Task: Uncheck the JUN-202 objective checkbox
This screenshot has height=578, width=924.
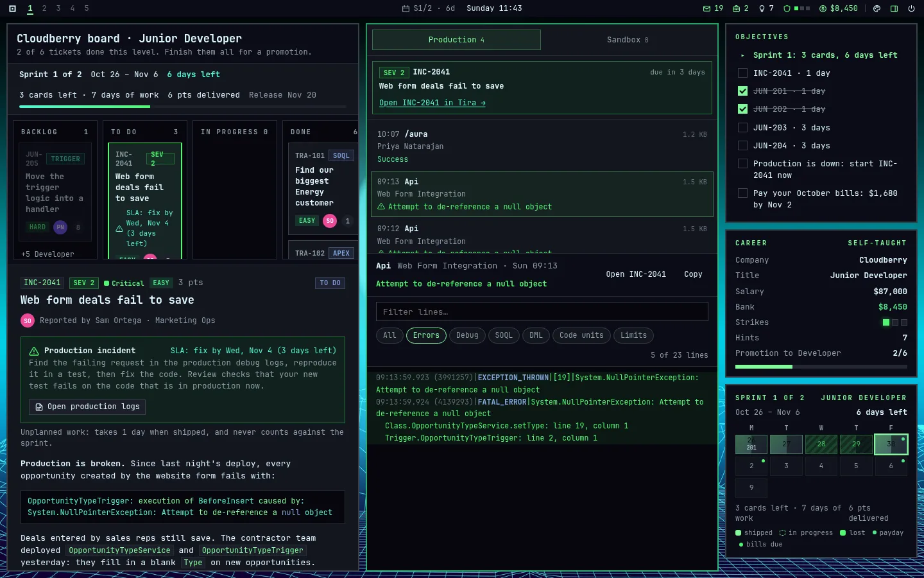Action: 742,109
